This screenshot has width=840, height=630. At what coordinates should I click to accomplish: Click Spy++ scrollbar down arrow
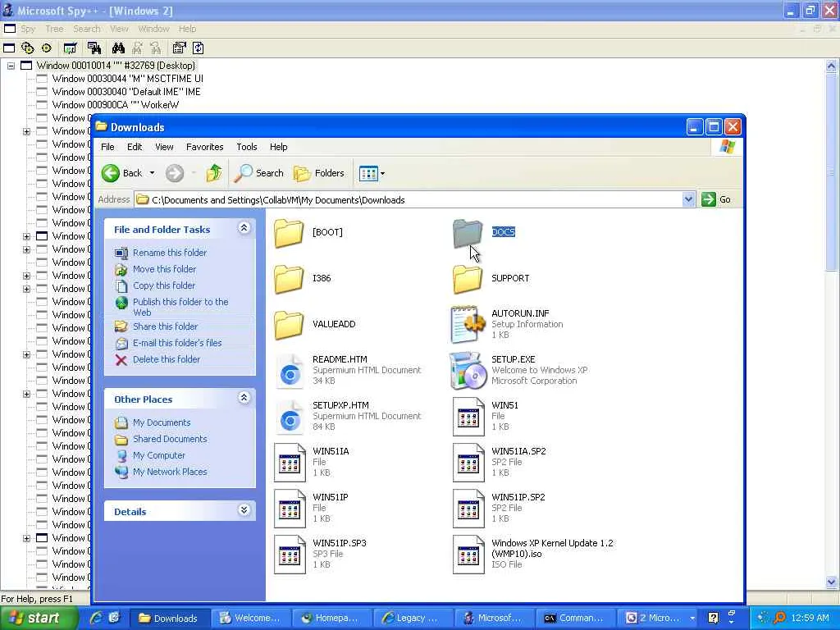[x=831, y=582]
